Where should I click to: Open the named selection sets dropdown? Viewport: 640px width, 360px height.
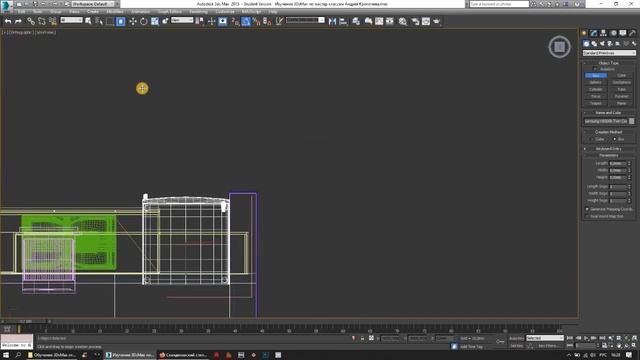click(x=305, y=20)
